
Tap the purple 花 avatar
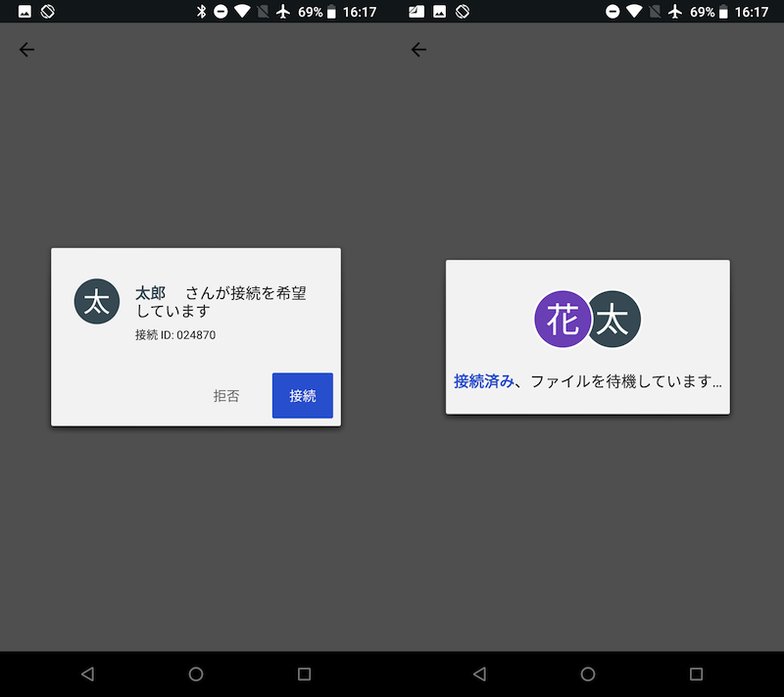pos(563,319)
